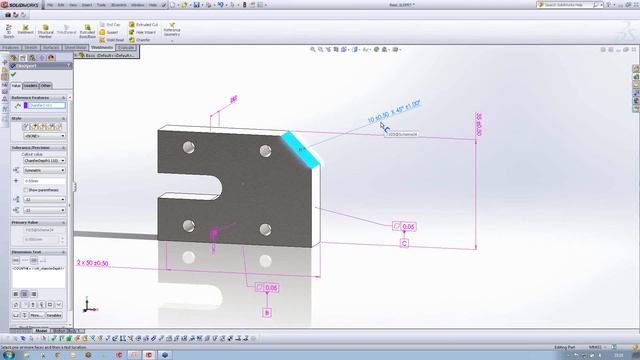Click the left-justify dimension text icon
The width and height of the screenshot is (640, 360).
[x=16, y=294]
